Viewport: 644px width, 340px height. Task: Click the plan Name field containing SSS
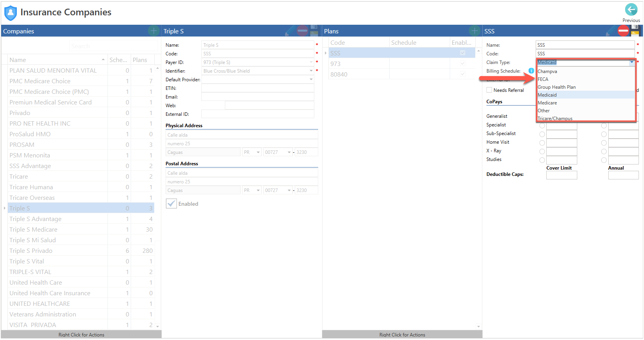click(x=585, y=45)
